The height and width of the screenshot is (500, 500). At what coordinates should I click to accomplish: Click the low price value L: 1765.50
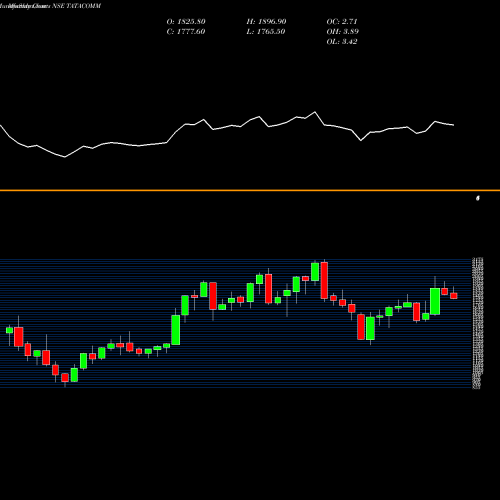click(266, 32)
